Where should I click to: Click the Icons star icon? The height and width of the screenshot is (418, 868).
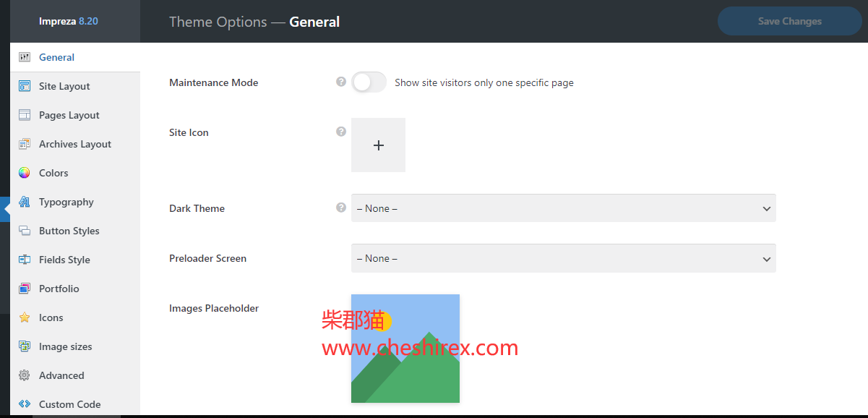tap(25, 317)
